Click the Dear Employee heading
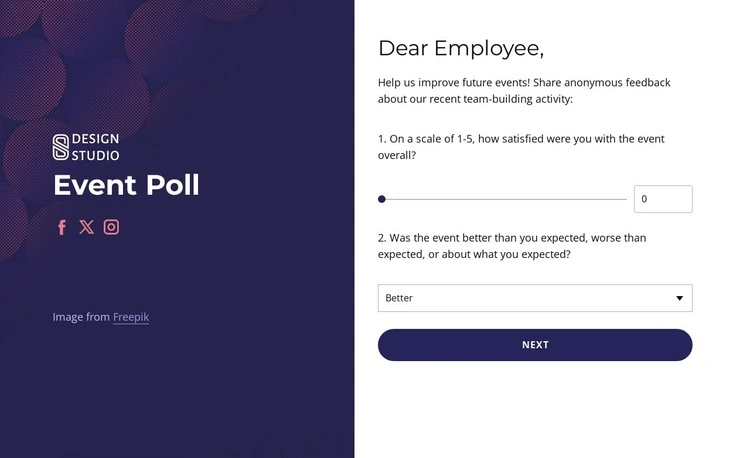This screenshot has height=458, width=750. click(x=461, y=48)
